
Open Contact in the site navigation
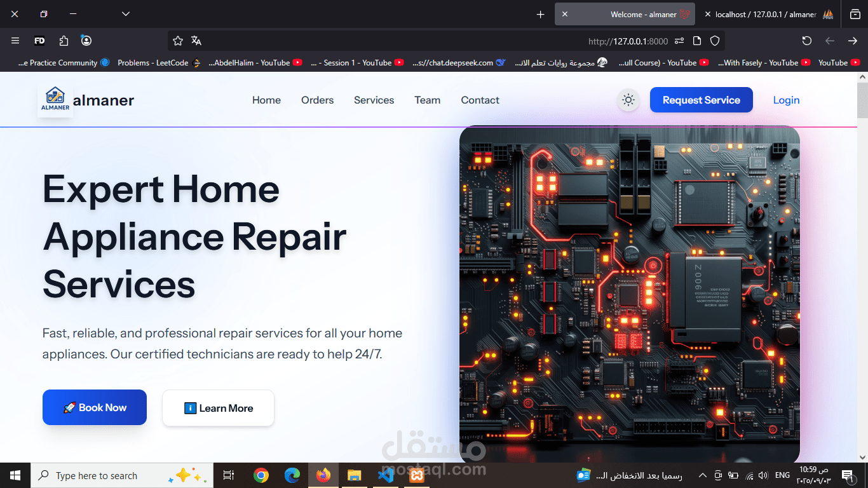click(480, 100)
